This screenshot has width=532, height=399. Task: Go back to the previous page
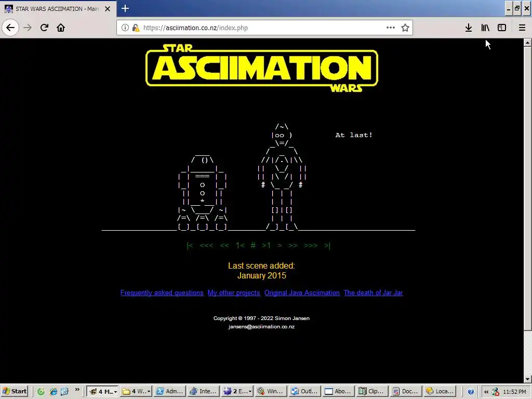click(10, 28)
